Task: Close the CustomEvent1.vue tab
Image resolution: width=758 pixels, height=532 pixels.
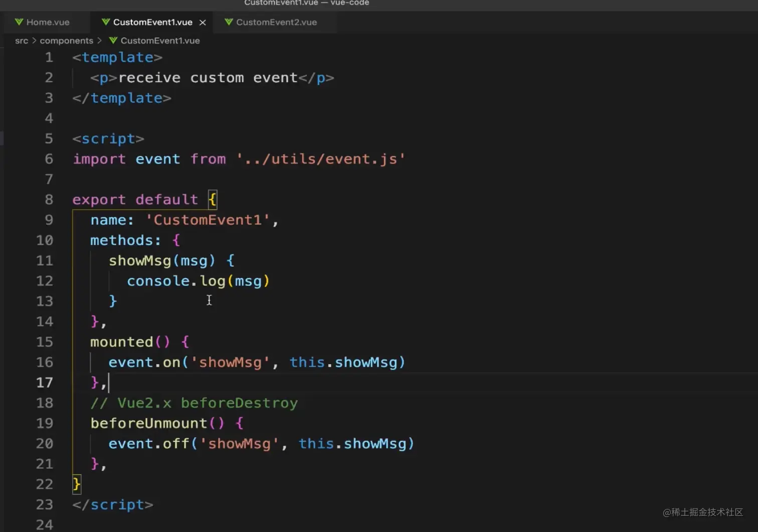Action: point(203,23)
